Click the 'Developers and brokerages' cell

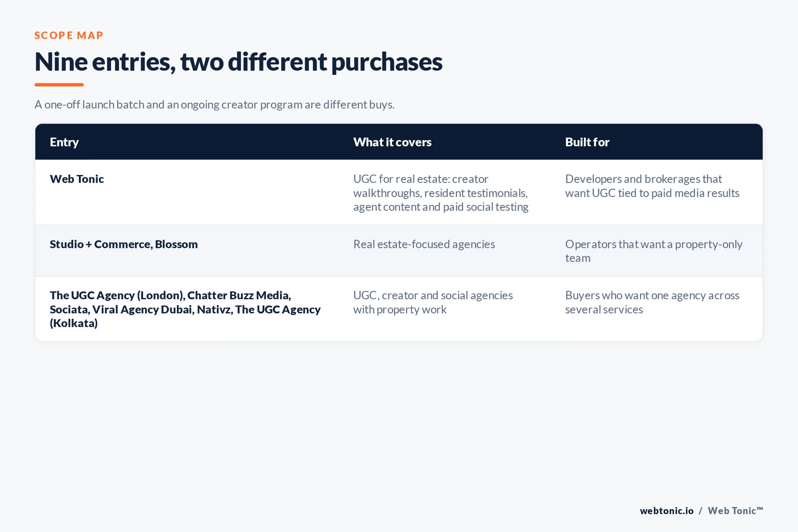tap(652, 186)
